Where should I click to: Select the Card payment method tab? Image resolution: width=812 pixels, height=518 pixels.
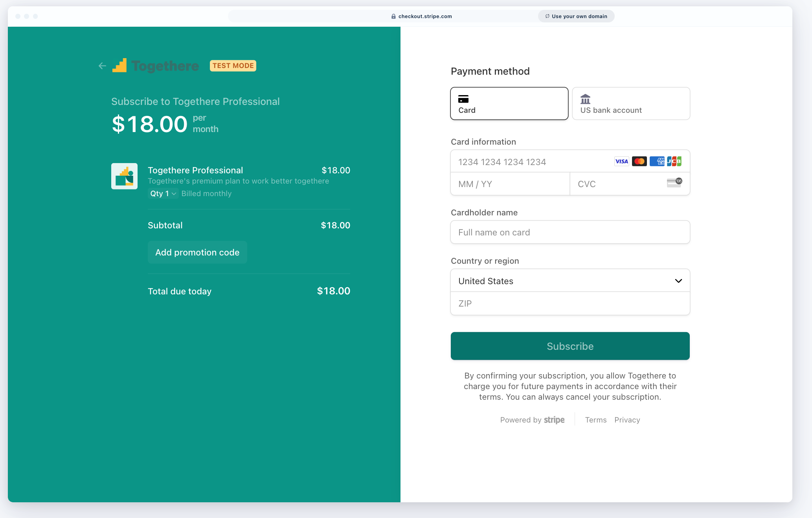(x=509, y=103)
